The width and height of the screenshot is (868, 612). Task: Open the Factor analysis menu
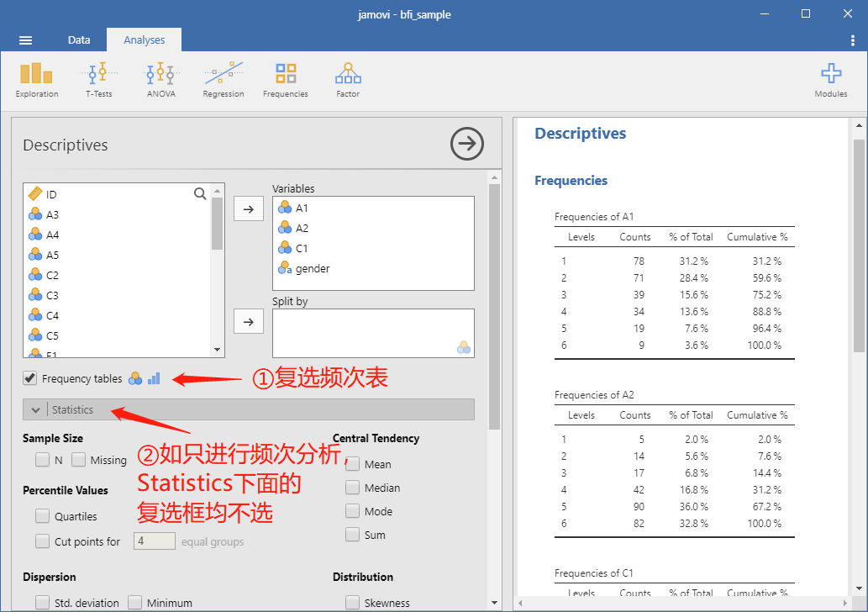click(348, 81)
